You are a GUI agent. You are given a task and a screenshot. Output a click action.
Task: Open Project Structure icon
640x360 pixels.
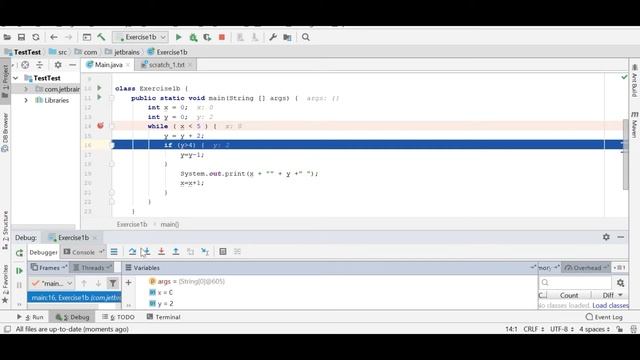coord(287,37)
